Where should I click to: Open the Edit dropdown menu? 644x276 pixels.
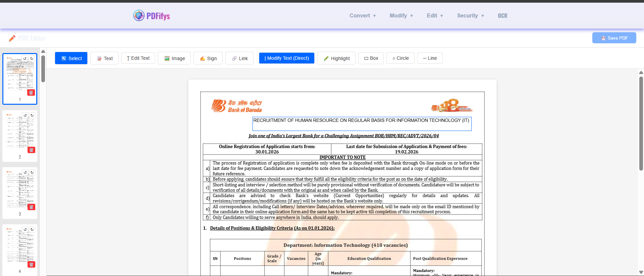point(435,16)
